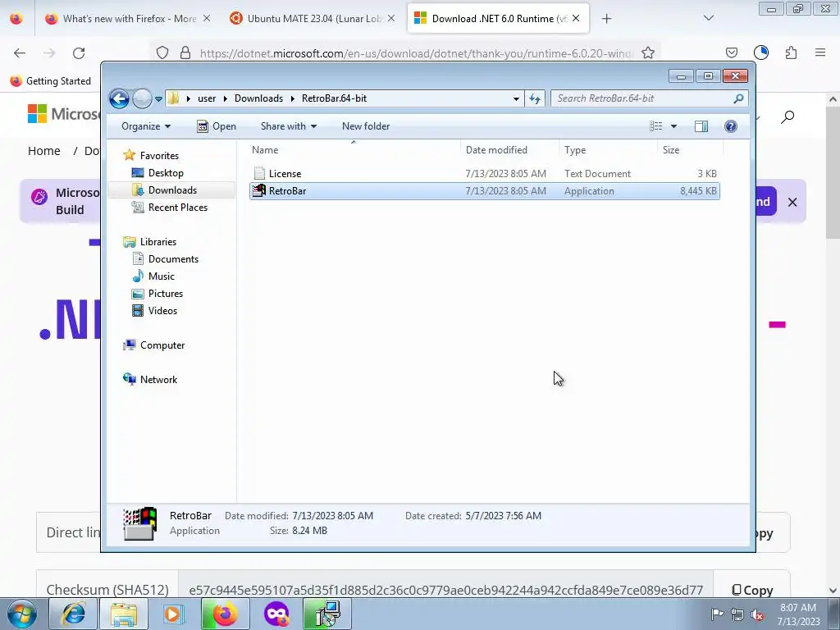Open Explorer help icon
Screen dimensions: 840x630
point(730,126)
